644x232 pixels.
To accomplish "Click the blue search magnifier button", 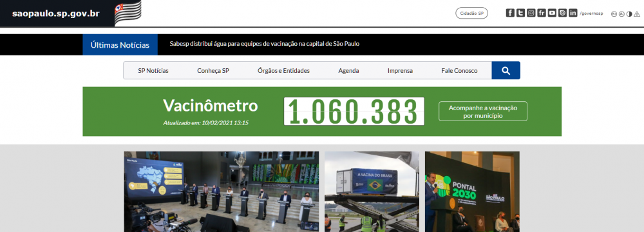I will pyautogui.click(x=506, y=70).
